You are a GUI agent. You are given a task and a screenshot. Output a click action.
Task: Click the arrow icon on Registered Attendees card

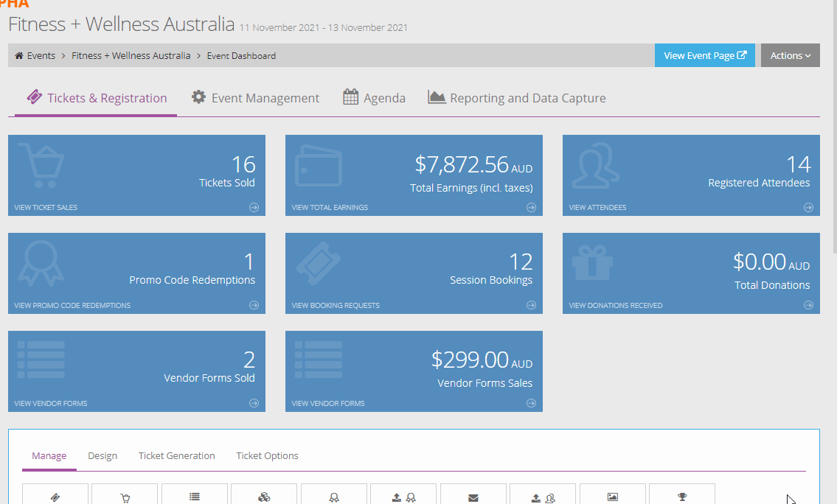coord(809,208)
